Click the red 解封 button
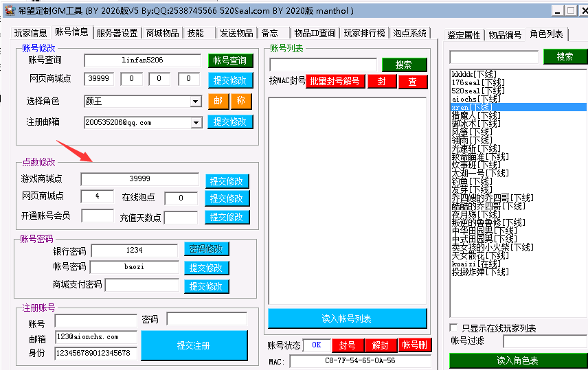 381,345
